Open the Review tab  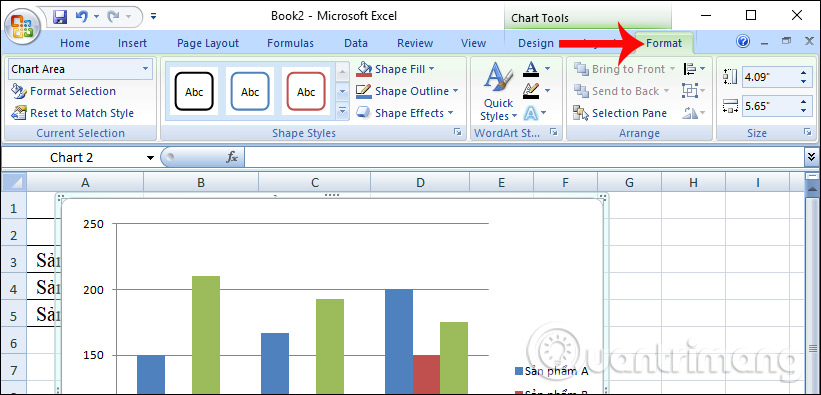tap(415, 43)
